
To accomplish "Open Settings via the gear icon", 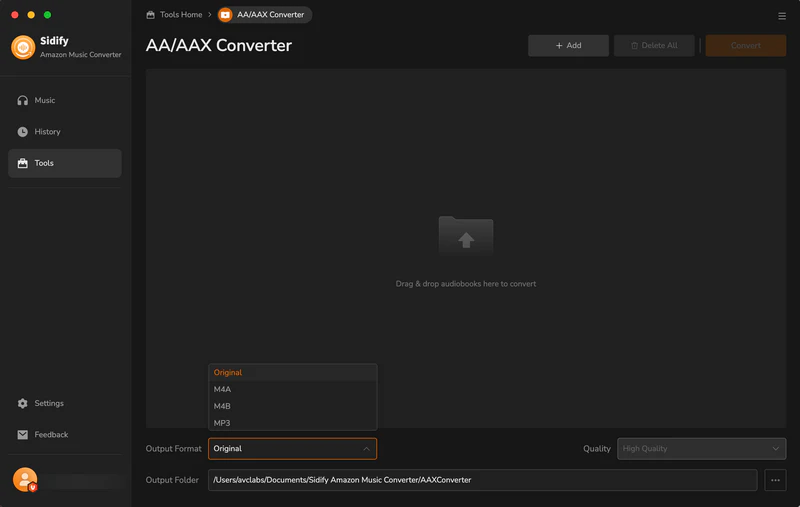I will tap(22, 403).
